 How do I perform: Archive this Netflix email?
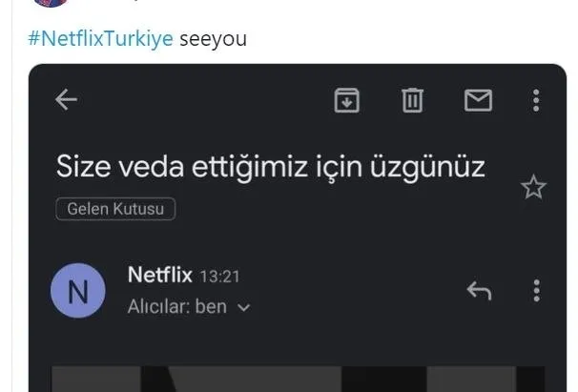coord(346,99)
